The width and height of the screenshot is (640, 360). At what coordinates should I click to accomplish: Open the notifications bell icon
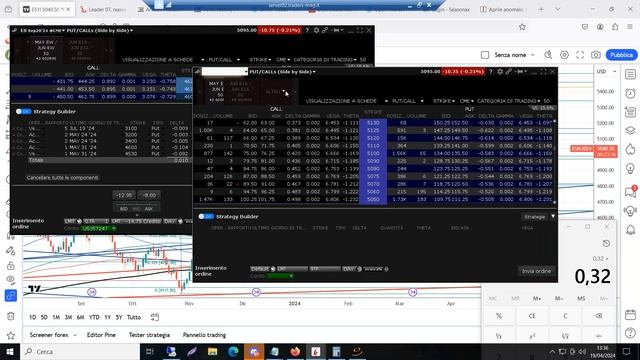tap(630, 229)
